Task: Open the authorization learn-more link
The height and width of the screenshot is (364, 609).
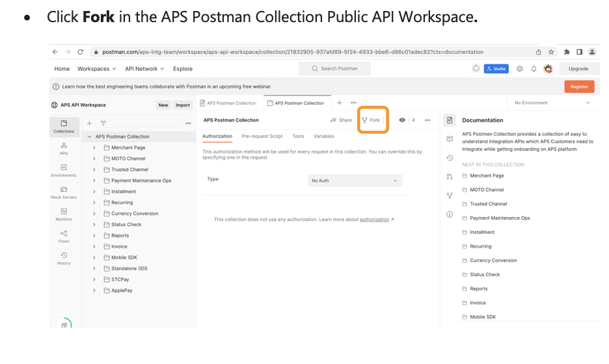Action: (x=374, y=220)
